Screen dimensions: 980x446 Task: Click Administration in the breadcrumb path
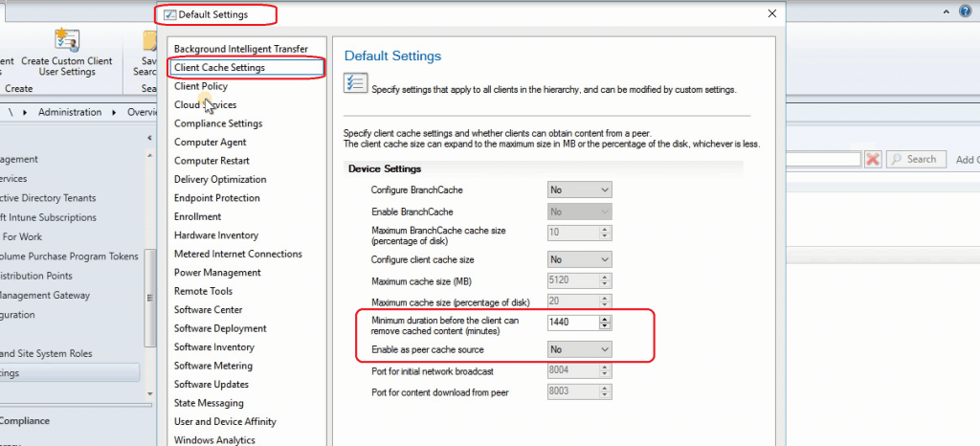(70, 112)
